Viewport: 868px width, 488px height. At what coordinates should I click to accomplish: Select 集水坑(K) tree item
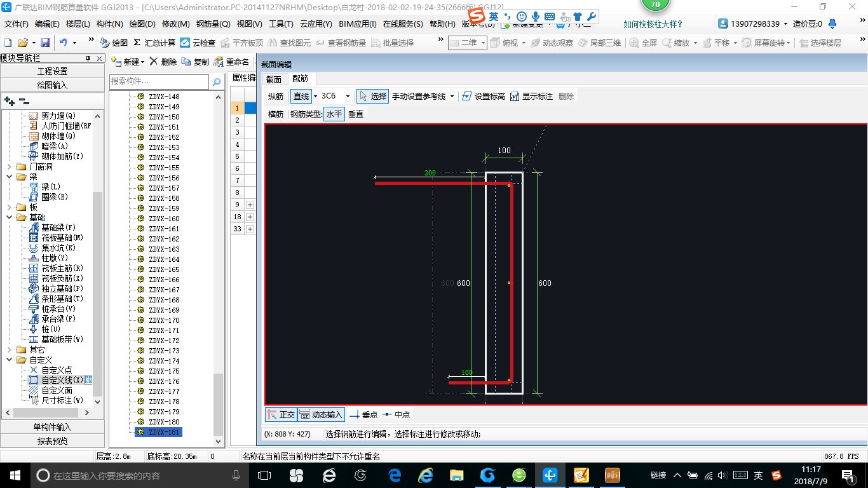click(x=52, y=248)
